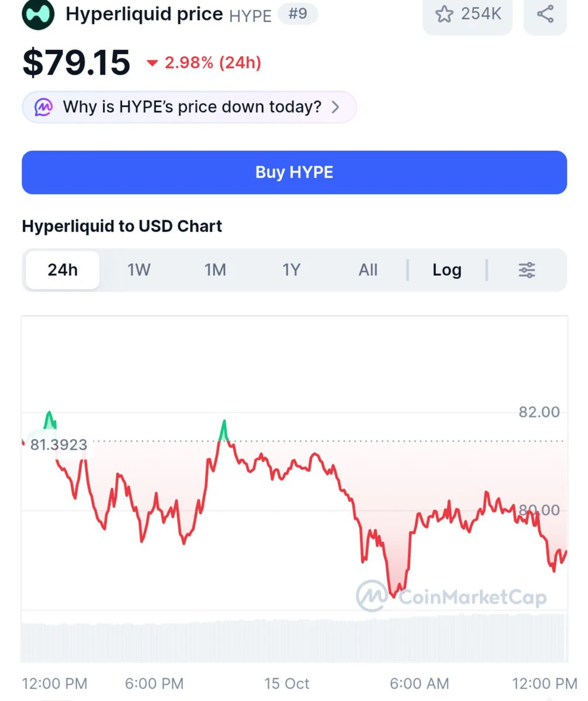Click the CoinMarketCap watermark logo
This screenshot has width=588, height=701.
coord(372,595)
